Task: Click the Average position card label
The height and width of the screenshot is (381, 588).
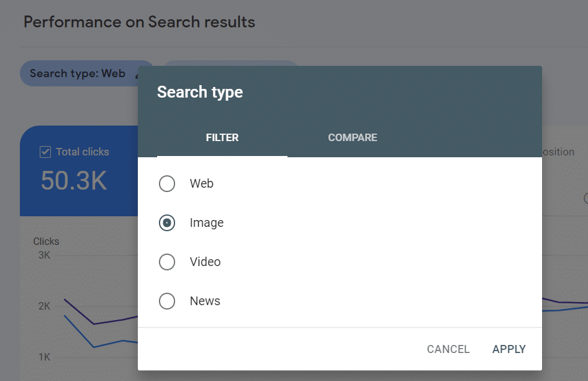Action: (558, 152)
